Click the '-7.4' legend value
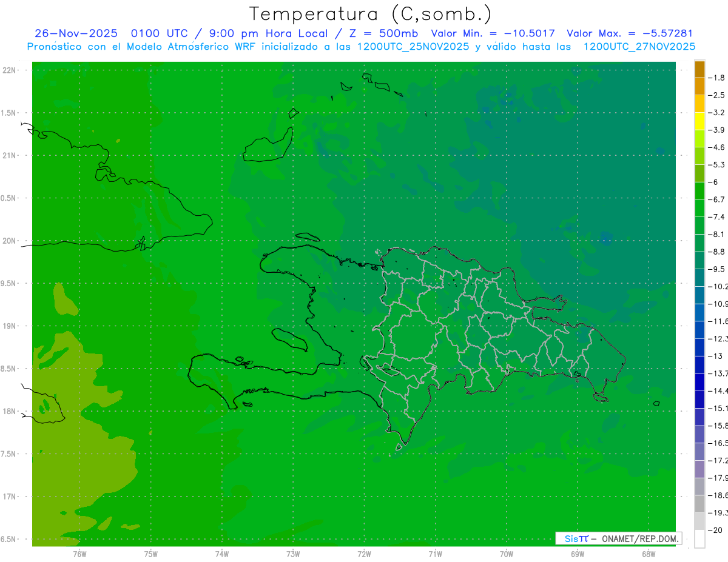 pyautogui.click(x=717, y=216)
